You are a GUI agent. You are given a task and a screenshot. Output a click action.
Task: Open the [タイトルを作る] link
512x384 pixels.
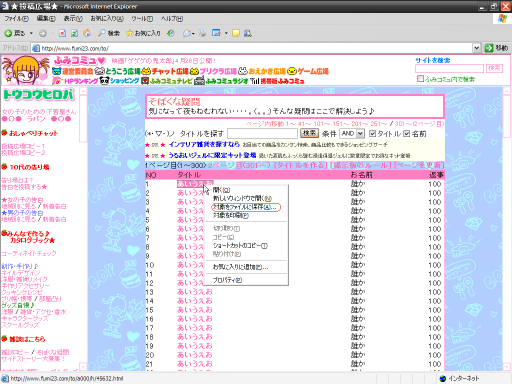[x=301, y=166]
